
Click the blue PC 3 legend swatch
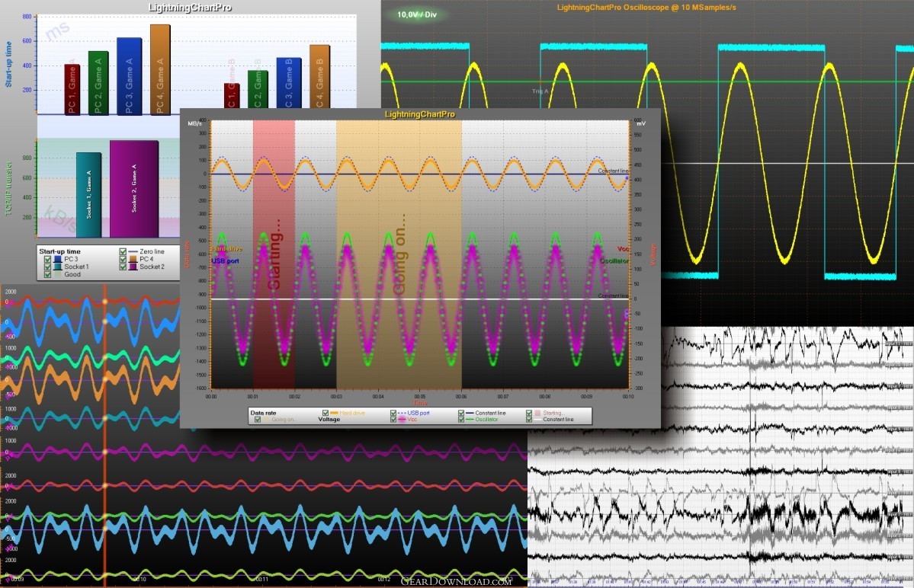[x=58, y=260]
